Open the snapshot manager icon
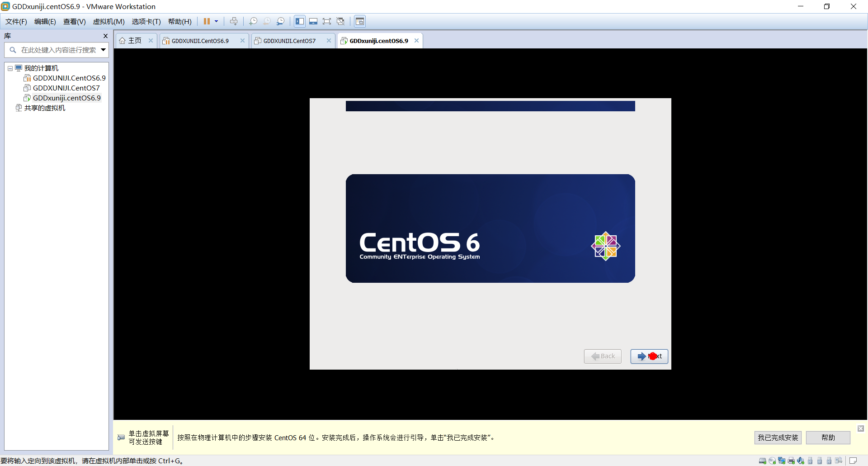 pos(281,21)
